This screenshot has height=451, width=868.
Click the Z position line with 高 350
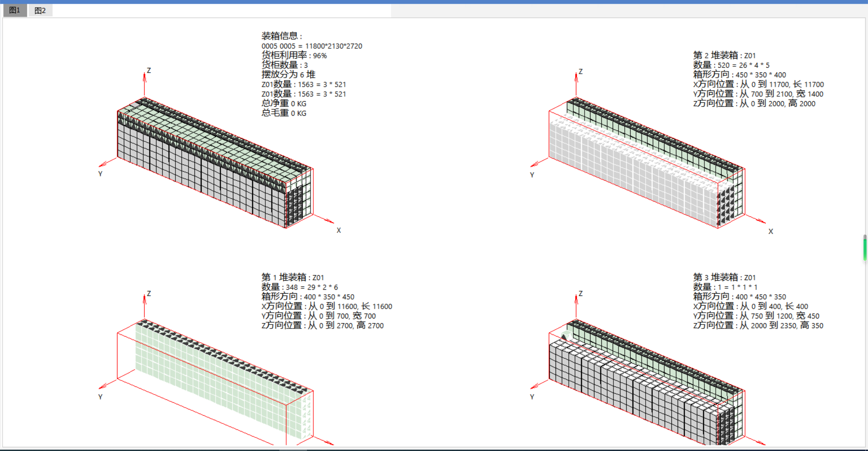click(x=758, y=325)
